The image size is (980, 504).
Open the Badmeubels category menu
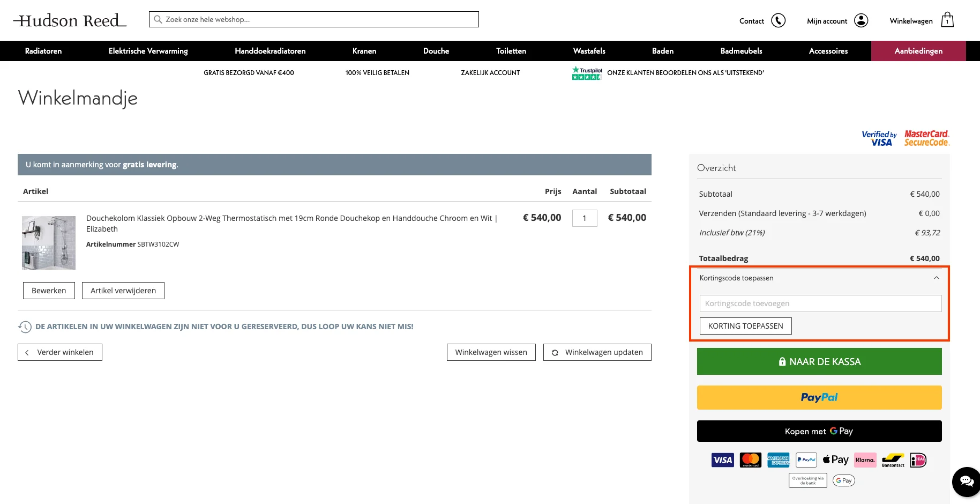[741, 51]
